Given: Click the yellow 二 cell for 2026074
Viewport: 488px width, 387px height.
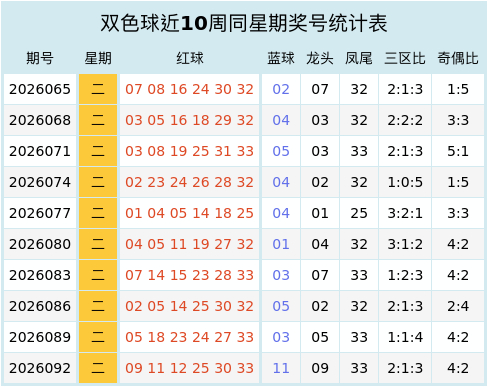Looking at the screenshot, I should 98,182.
